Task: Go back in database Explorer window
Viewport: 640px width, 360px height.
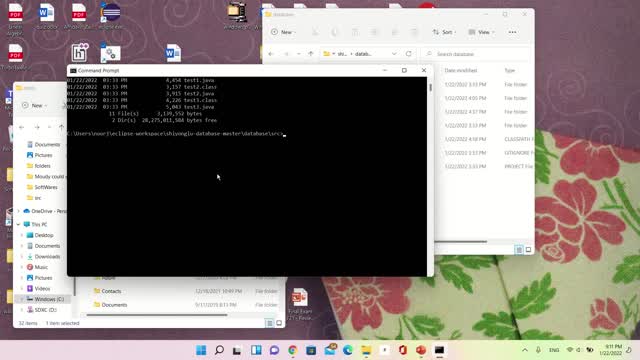Action: 271,54
